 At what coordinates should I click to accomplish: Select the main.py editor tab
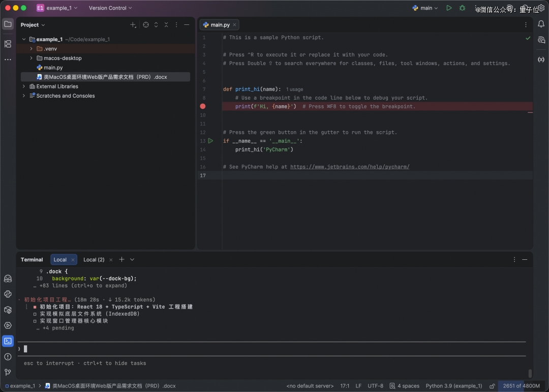[x=220, y=25]
